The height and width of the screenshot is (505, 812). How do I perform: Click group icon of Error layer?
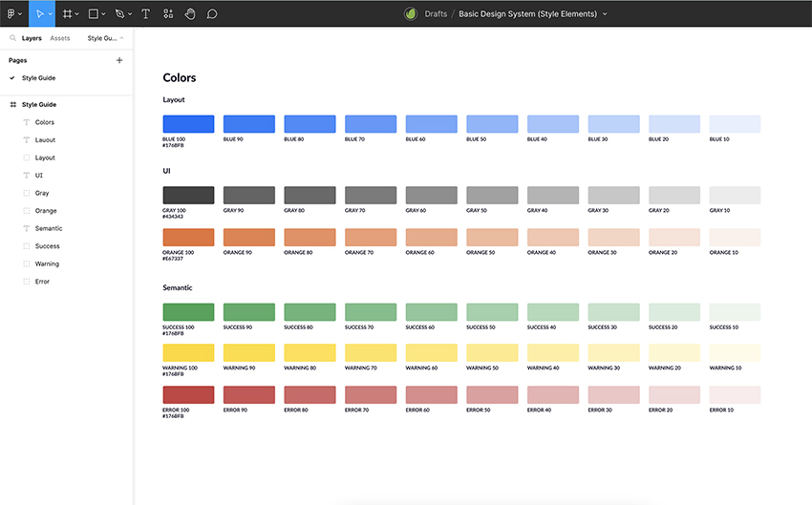click(x=27, y=282)
